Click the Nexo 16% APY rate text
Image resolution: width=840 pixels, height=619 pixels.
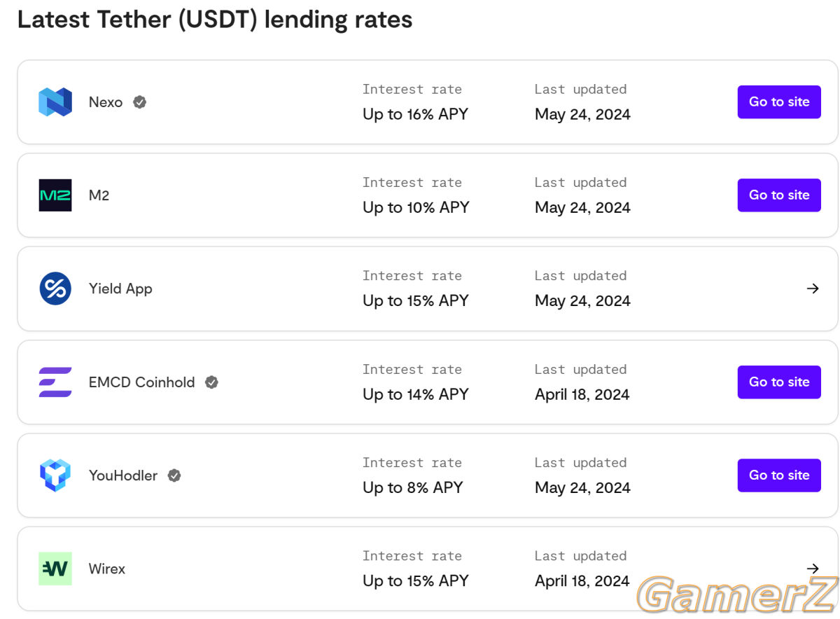(x=415, y=114)
